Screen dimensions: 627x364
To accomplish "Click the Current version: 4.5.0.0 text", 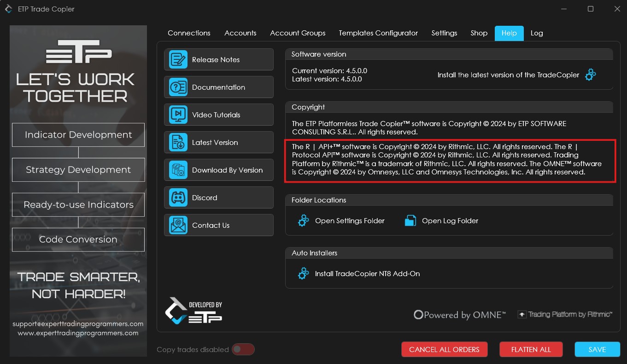I will point(329,71).
